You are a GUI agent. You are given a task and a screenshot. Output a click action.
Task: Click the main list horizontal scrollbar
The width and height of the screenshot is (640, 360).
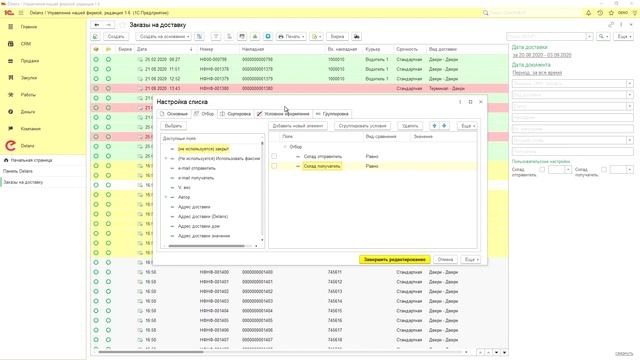[x=151, y=352]
